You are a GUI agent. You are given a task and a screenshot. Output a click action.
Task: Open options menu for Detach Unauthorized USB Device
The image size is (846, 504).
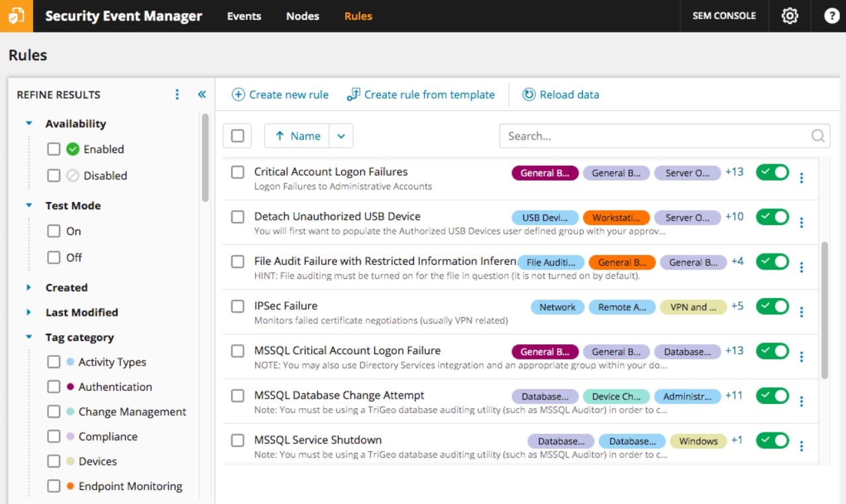pos(802,223)
